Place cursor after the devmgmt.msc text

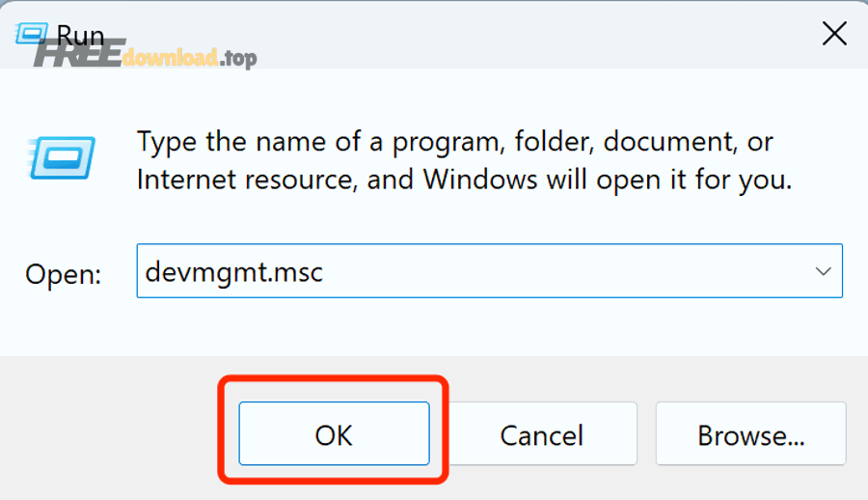point(324,271)
